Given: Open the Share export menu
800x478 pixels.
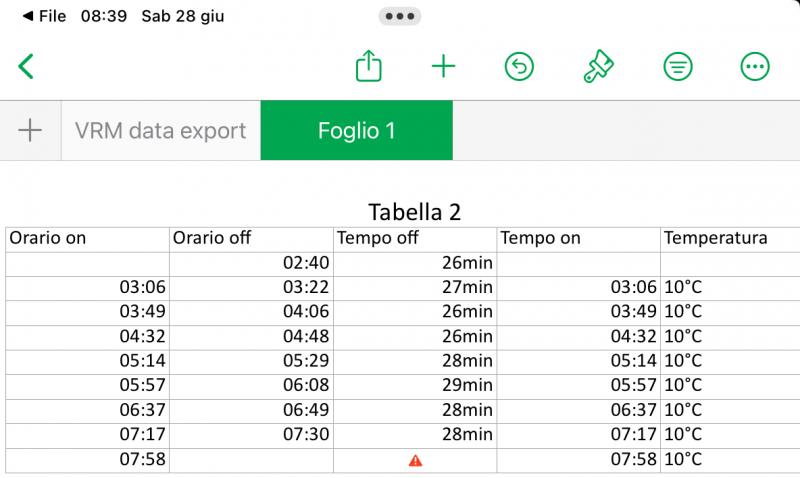Looking at the screenshot, I should 369,67.
